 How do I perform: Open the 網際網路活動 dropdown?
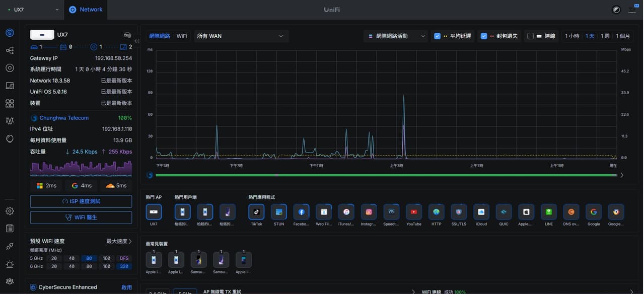396,36
